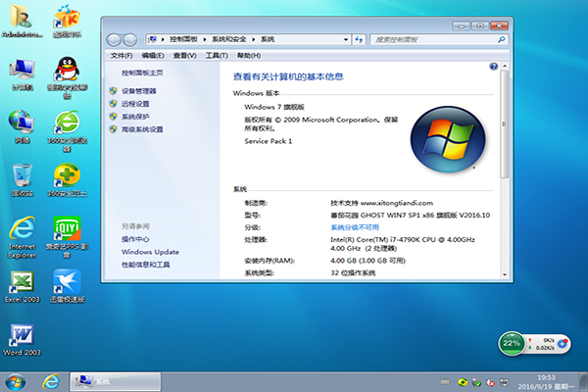588x392 pixels.
Task: Go to 控制面板主页 in the left pane
Action: [142, 73]
